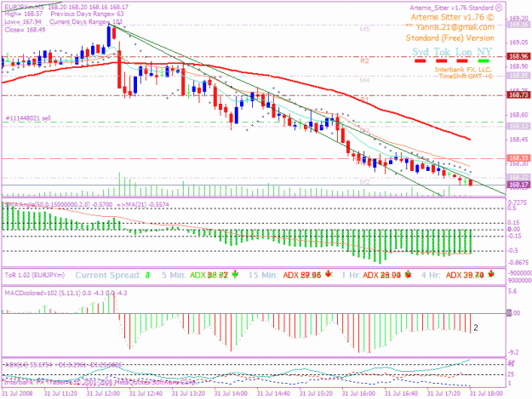Select the Syd session label
This screenshot has width=532, height=399.
(x=420, y=52)
